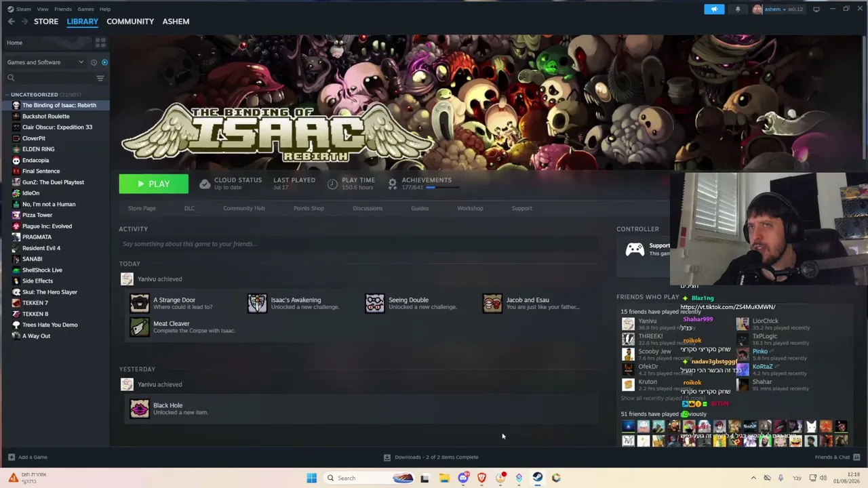Click Jacob and Esau achievement icon
The image size is (868, 488).
pyautogui.click(x=492, y=303)
